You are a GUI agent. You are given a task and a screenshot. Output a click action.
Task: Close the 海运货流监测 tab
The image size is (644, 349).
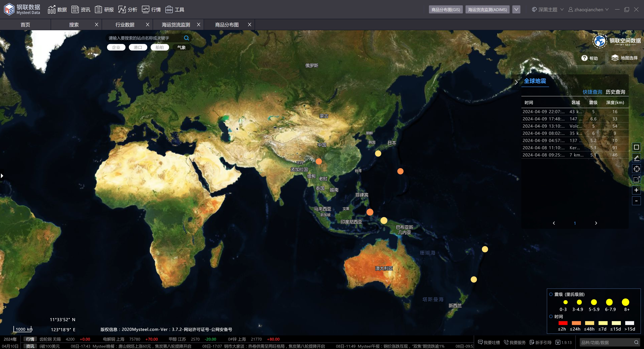198,25
